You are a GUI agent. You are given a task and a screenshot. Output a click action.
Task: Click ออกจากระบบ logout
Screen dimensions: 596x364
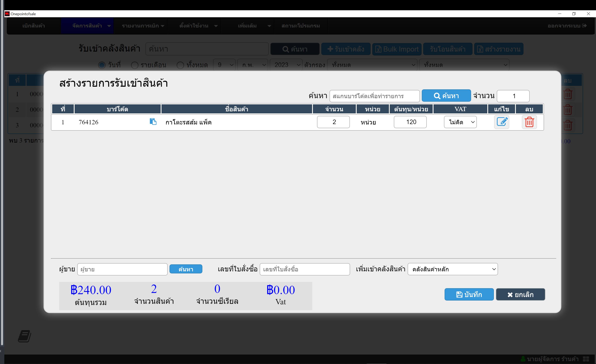567,26
